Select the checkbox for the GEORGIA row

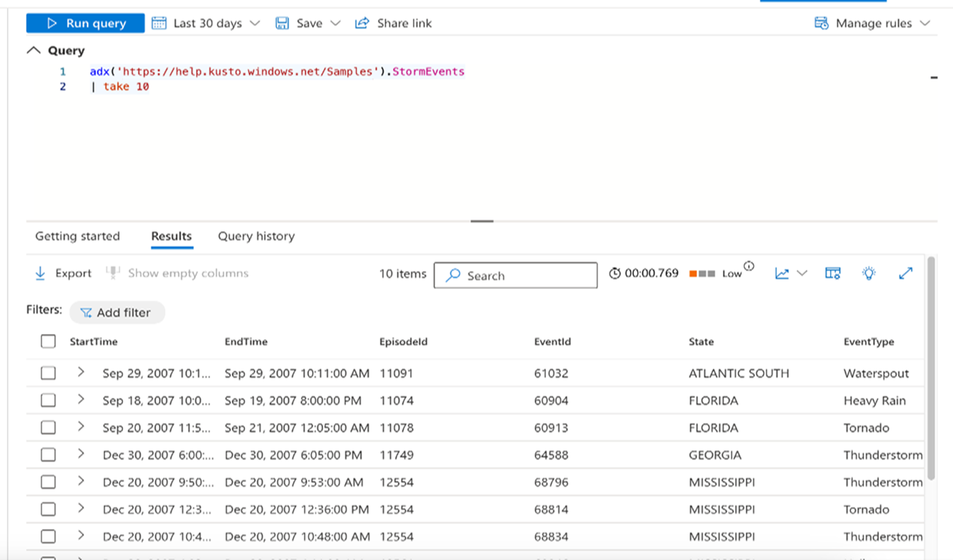coord(48,455)
